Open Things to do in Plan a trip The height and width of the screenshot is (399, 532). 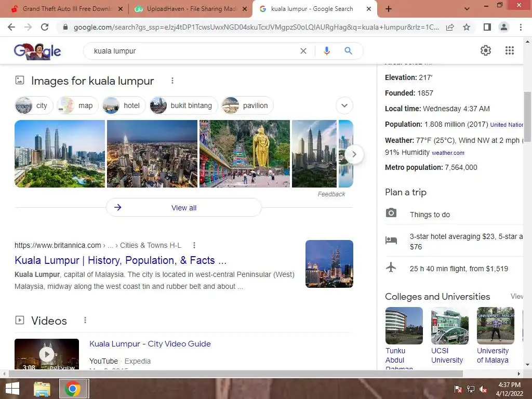[x=430, y=215]
